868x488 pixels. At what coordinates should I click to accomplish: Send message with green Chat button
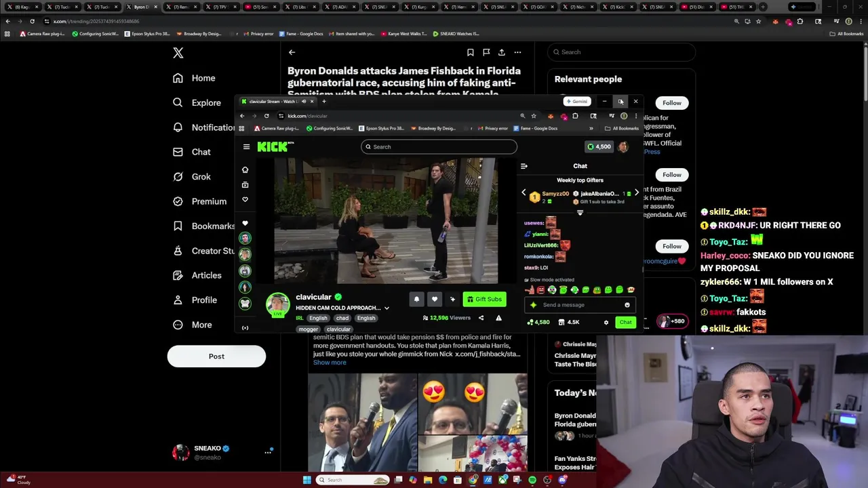pos(625,323)
